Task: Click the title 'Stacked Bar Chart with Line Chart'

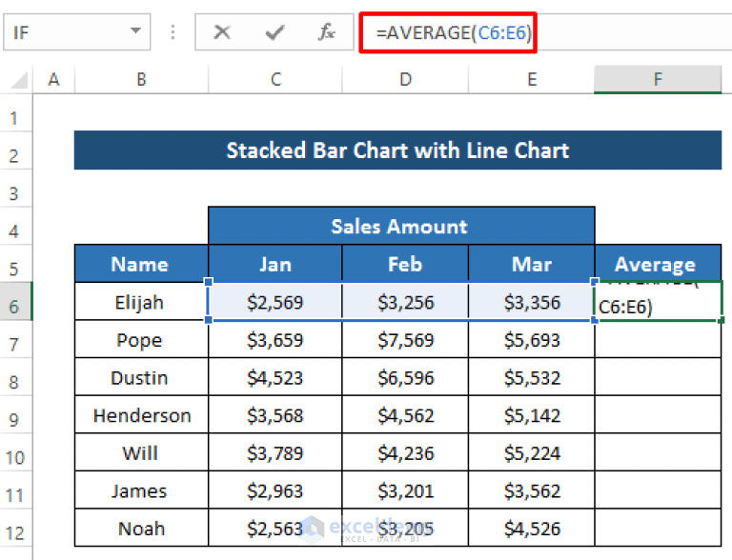Action: (x=397, y=150)
